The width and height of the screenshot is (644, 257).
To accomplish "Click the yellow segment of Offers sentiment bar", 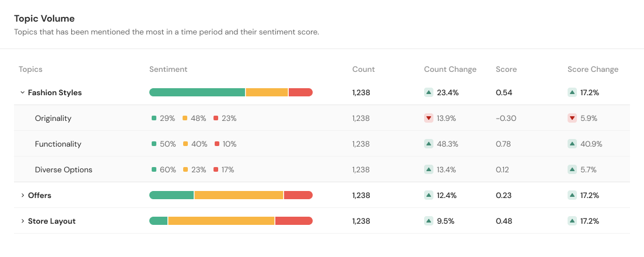I will click(239, 195).
